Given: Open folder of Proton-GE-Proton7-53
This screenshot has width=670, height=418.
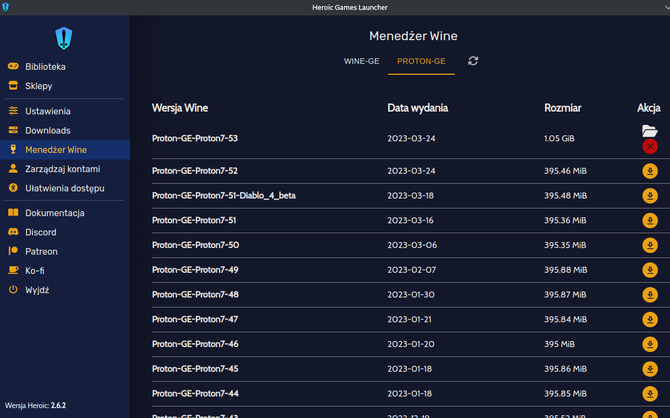Looking at the screenshot, I should (x=649, y=131).
